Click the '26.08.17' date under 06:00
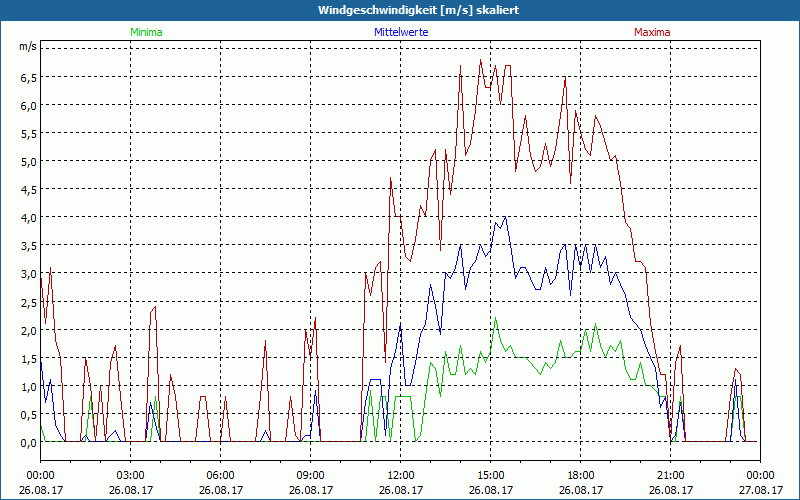This screenshot has width=800, height=500. coord(220,490)
